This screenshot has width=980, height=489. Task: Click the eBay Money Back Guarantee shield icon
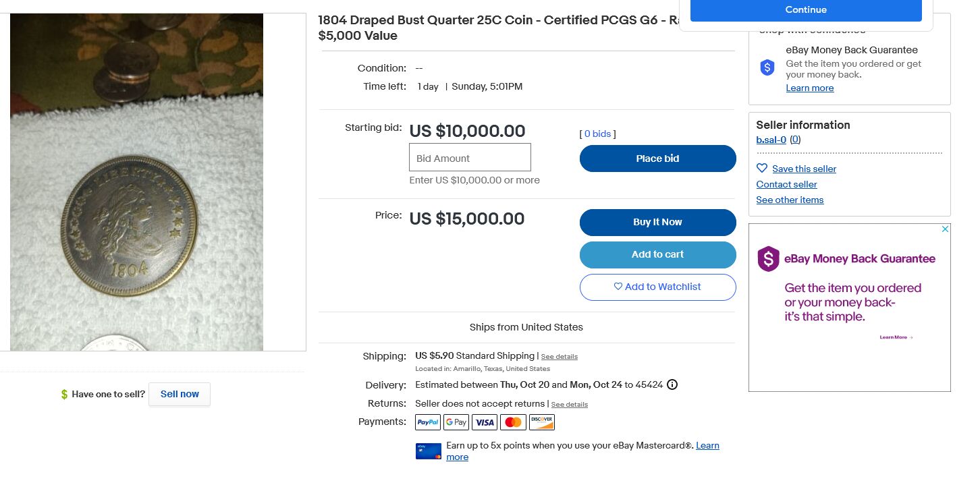tap(767, 67)
